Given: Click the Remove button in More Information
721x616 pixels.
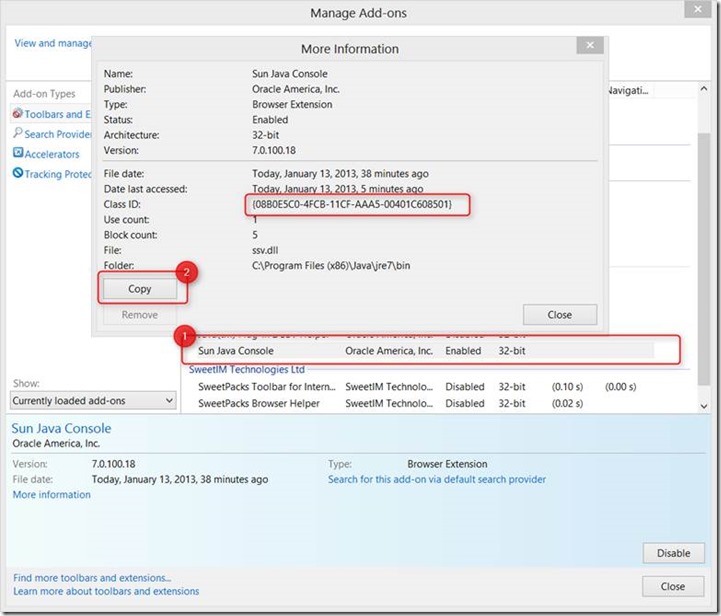Looking at the screenshot, I should pos(139,315).
